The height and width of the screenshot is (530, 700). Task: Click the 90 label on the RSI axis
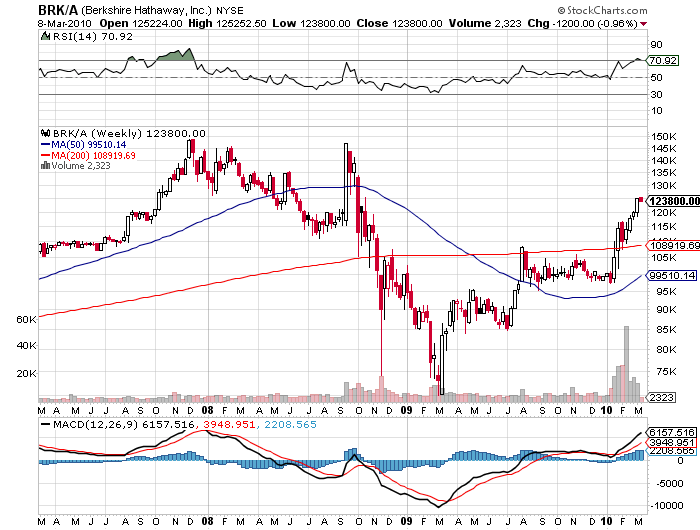click(x=656, y=45)
